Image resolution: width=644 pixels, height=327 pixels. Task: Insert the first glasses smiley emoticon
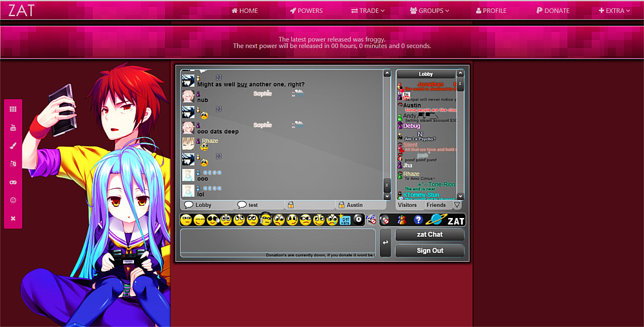pyautogui.click(x=186, y=220)
